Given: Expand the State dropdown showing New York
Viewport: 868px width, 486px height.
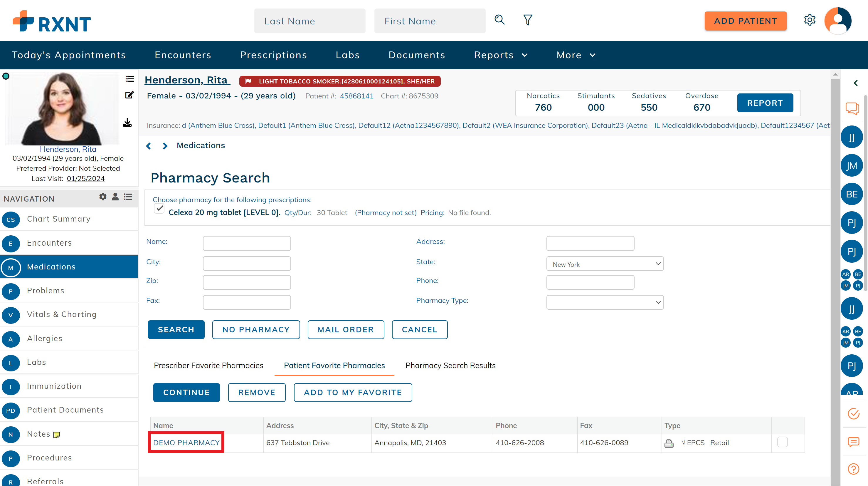Looking at the screenshot, I should (x=605, y=264).
